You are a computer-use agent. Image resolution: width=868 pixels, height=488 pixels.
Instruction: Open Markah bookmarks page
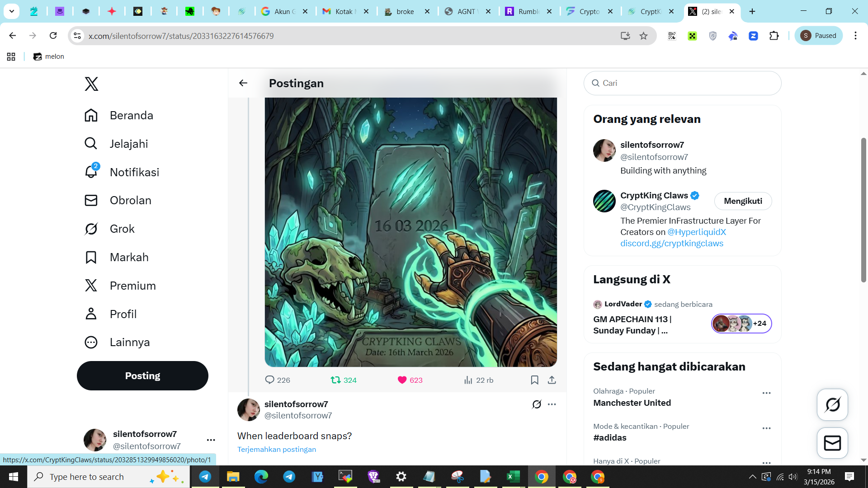(116, 257)
